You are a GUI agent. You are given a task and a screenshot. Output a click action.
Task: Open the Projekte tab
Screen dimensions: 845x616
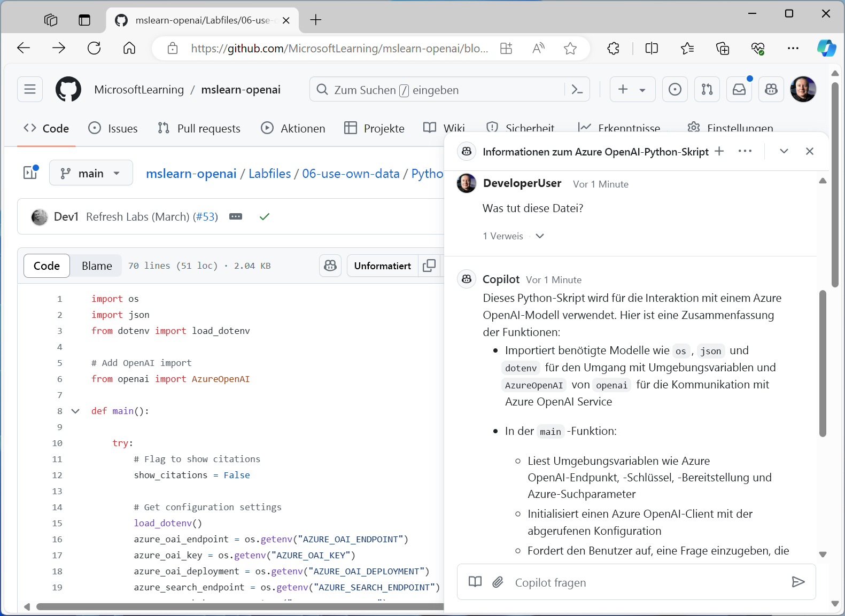374,128
